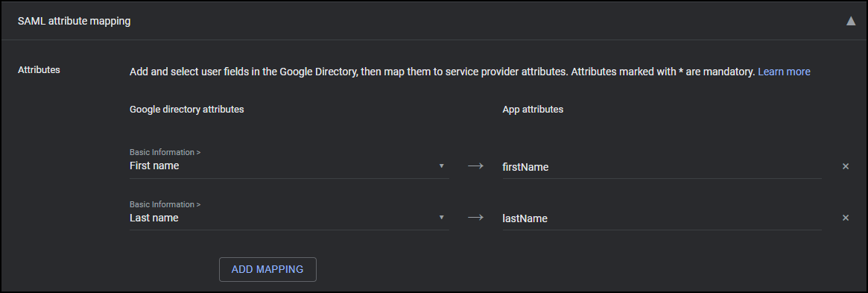Click the firstName app attribute field

pyautogui.click(x=662, y=167)
